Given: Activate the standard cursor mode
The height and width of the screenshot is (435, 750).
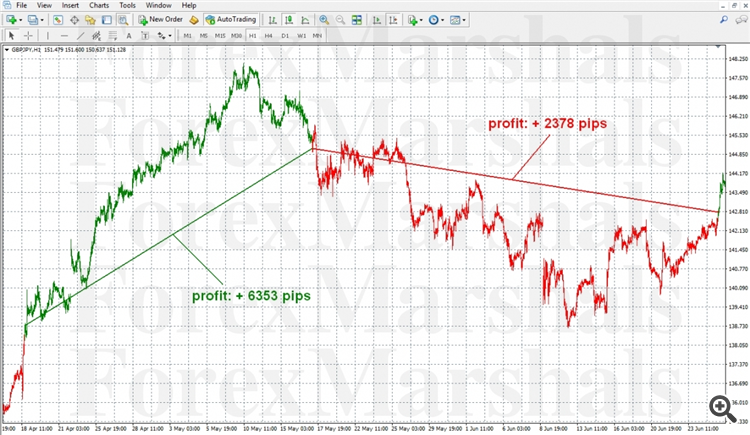Looking at the screenshot, I should coord(11,36).
